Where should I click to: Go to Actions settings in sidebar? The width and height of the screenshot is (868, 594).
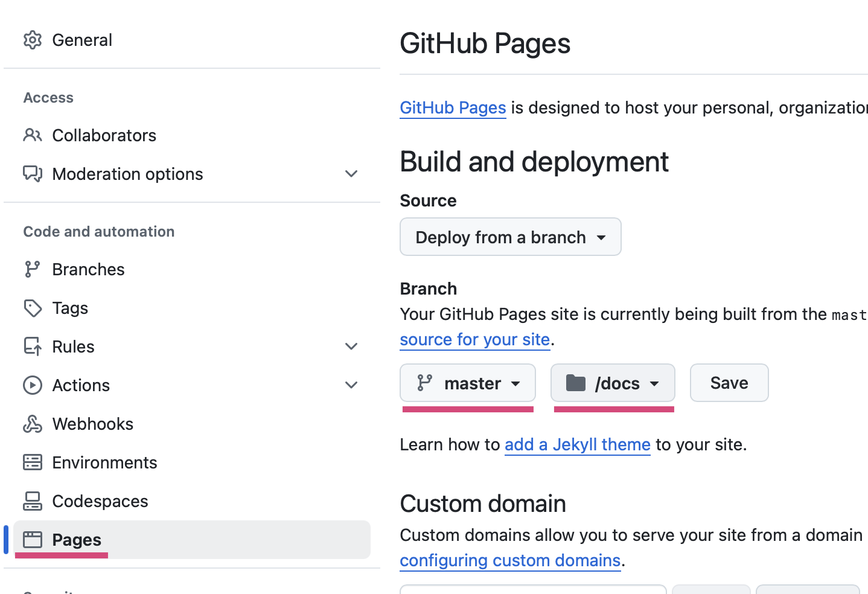[81, 385]
